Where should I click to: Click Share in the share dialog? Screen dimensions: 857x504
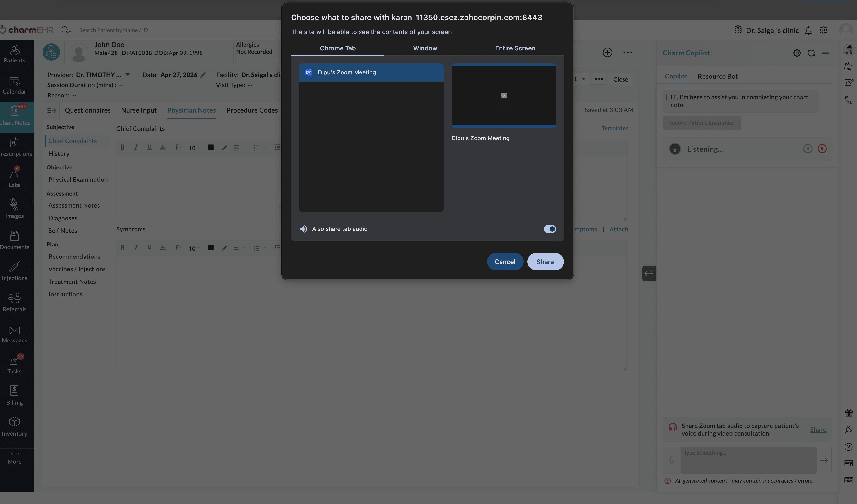(545, 262)
